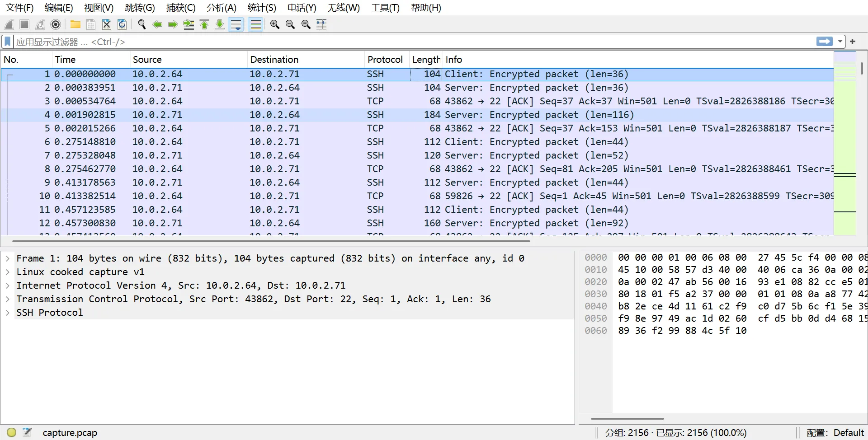Click in the display filter input field
The height and width of the screenshot is (440, 868).
407,42
